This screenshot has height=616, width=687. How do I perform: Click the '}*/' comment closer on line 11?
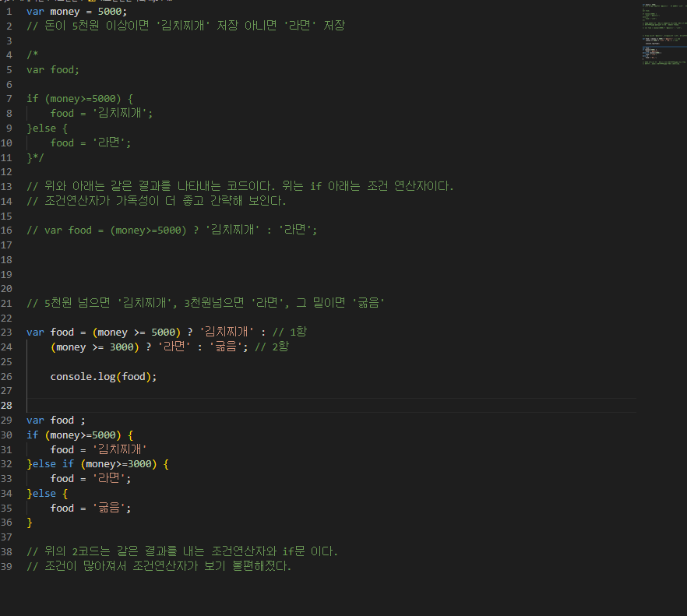(x=36, y=157)
